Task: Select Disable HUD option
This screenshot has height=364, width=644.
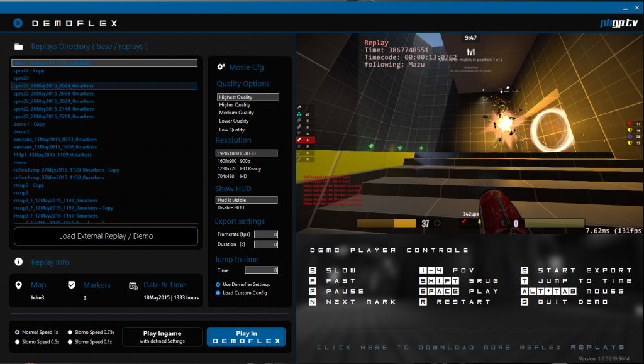Action: point(230,208)
